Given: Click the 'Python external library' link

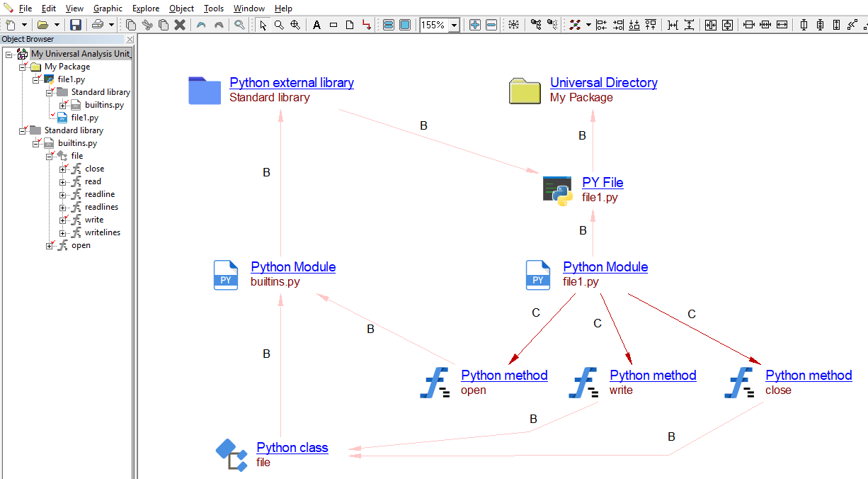Looking at the screenshot, I should click(292, 83).
